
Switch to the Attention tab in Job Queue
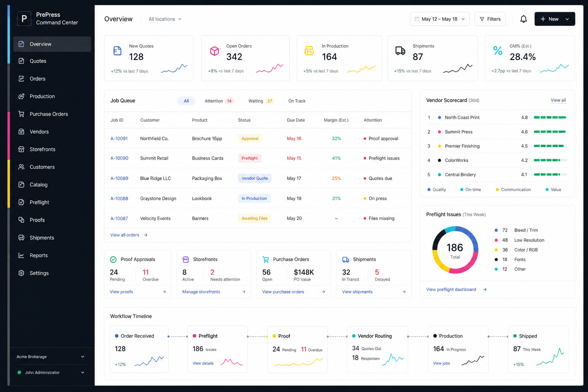point(219,101)
